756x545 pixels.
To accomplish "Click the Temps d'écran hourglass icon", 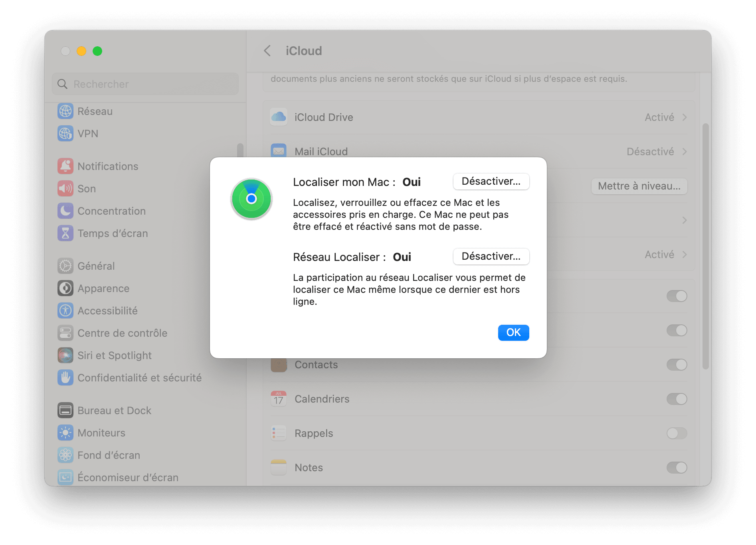I will (x=65, y=233).
